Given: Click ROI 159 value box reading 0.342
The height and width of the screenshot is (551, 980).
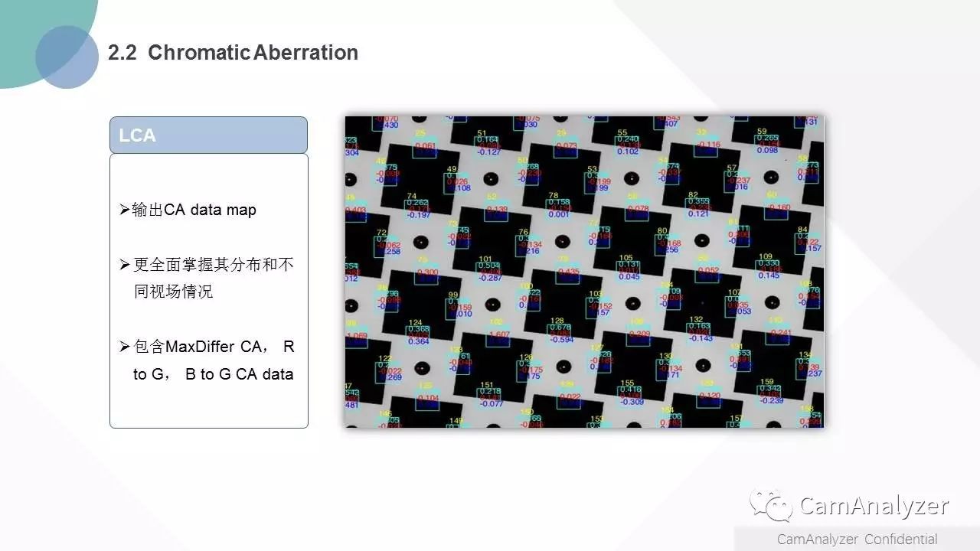Looking at the screenshot, I should point(770,394).
